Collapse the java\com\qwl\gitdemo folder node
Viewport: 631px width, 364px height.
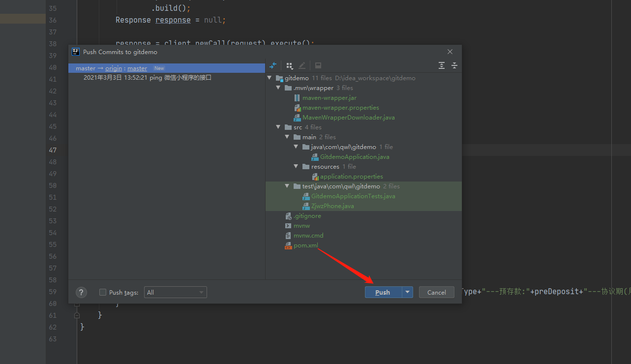pyautogui.click(x=296, y=147)
